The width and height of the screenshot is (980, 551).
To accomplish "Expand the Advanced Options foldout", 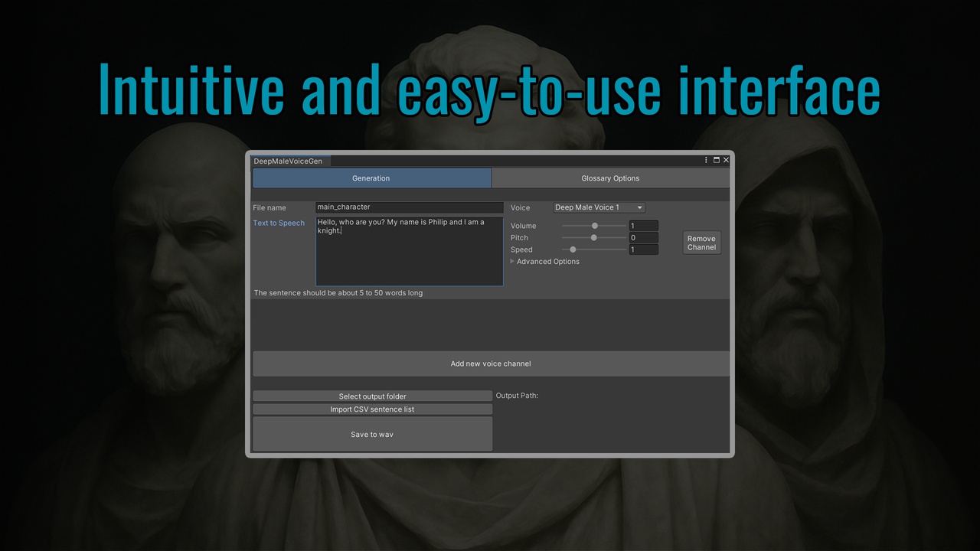I will pos(545,262).
